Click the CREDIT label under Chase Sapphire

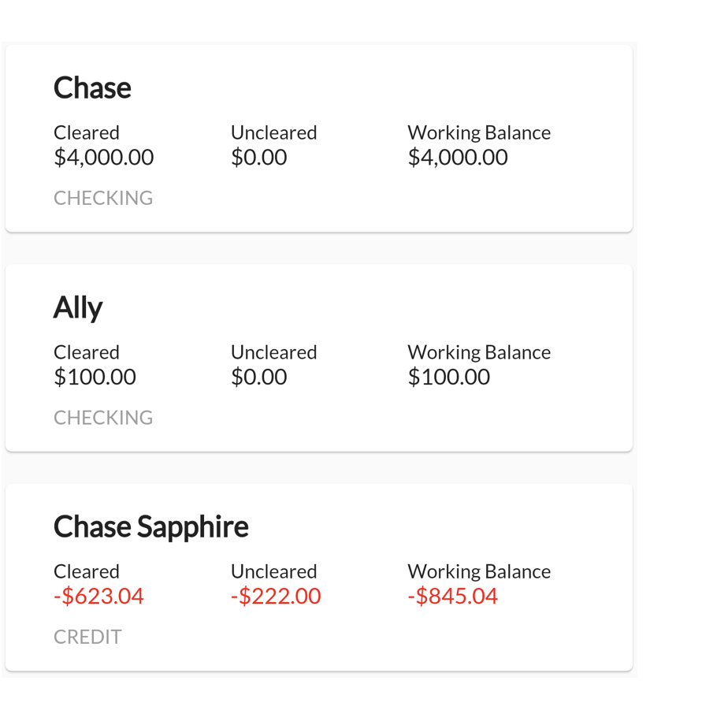87,636
